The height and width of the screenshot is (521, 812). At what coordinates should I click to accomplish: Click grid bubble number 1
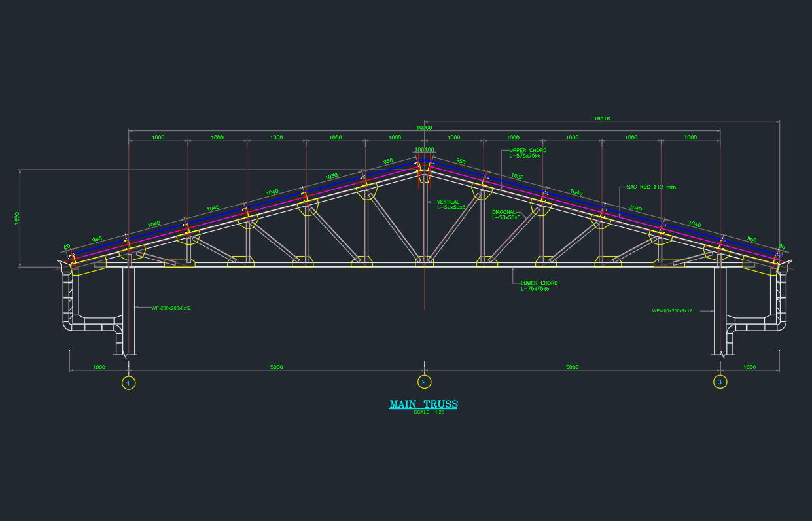pos(129,383)
